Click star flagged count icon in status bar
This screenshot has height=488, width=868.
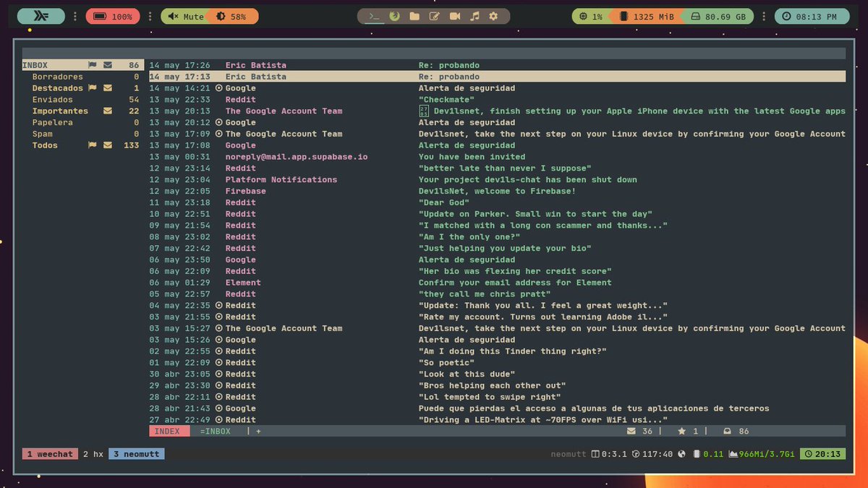pos(681,431)
